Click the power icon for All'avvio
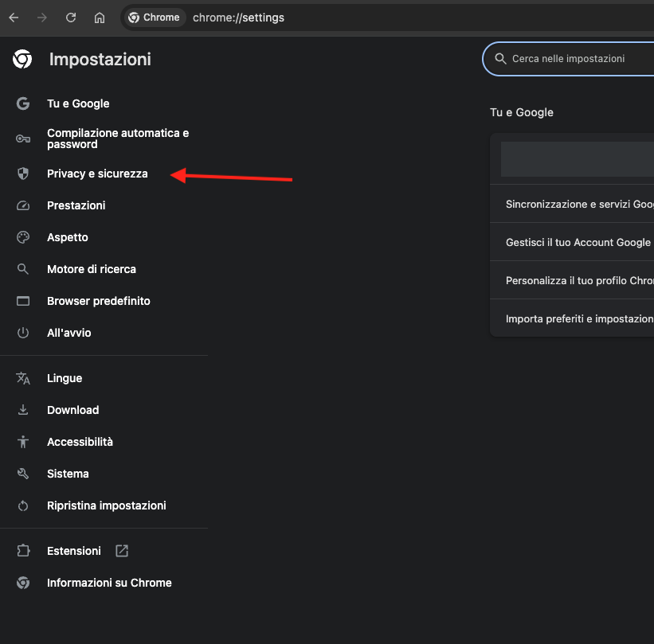The image size is (654, 644). coord(23,333)
